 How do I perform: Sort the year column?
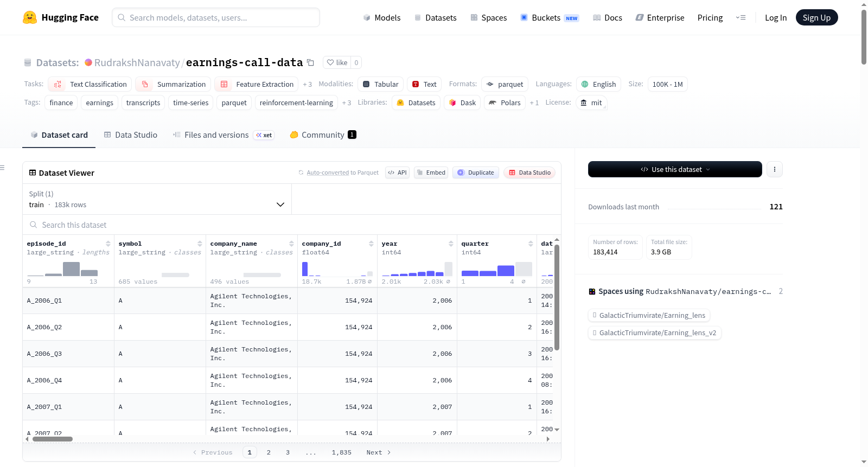(451, 244)
